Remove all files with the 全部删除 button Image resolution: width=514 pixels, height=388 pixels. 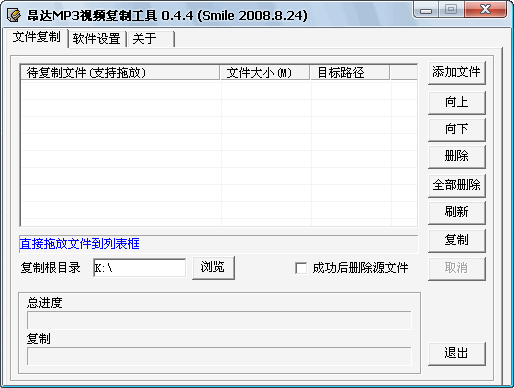click(x=456, y=185)
